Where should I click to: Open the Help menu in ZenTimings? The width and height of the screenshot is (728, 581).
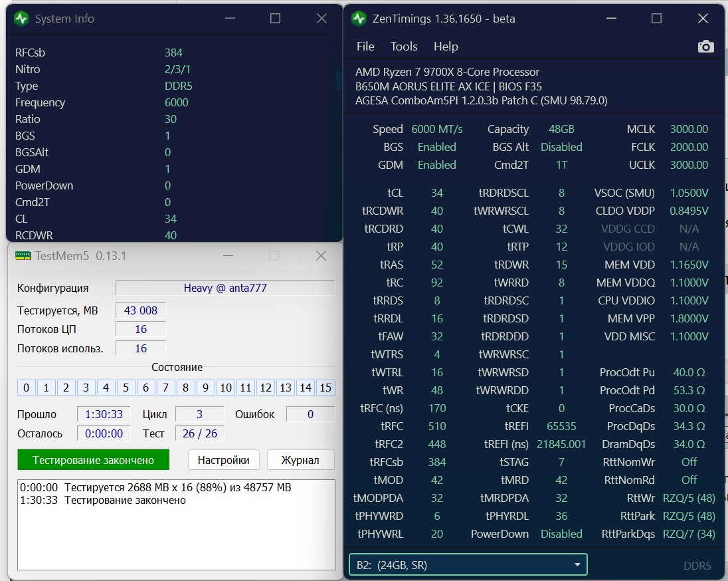pyautogui.click(x=446, y=47)
